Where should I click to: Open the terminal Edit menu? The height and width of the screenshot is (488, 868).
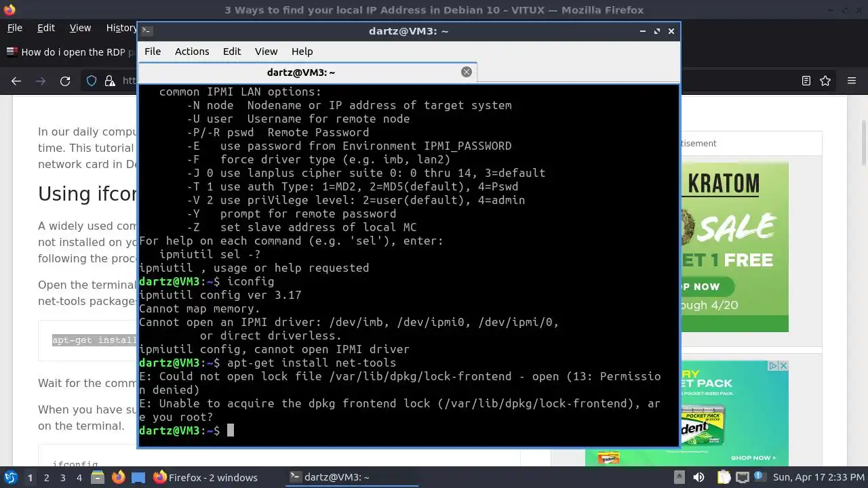pos(232,52)
